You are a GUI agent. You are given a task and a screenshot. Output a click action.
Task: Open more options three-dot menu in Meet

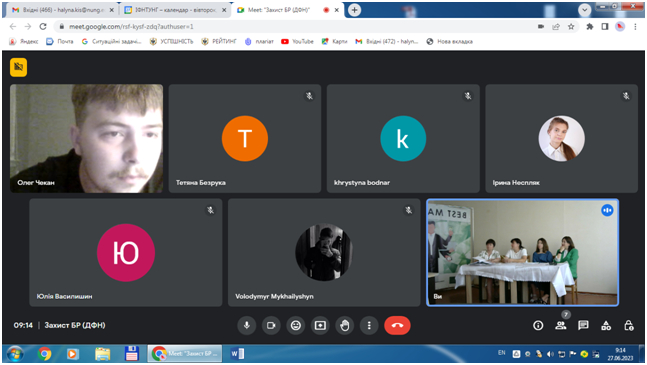(369, 325)
